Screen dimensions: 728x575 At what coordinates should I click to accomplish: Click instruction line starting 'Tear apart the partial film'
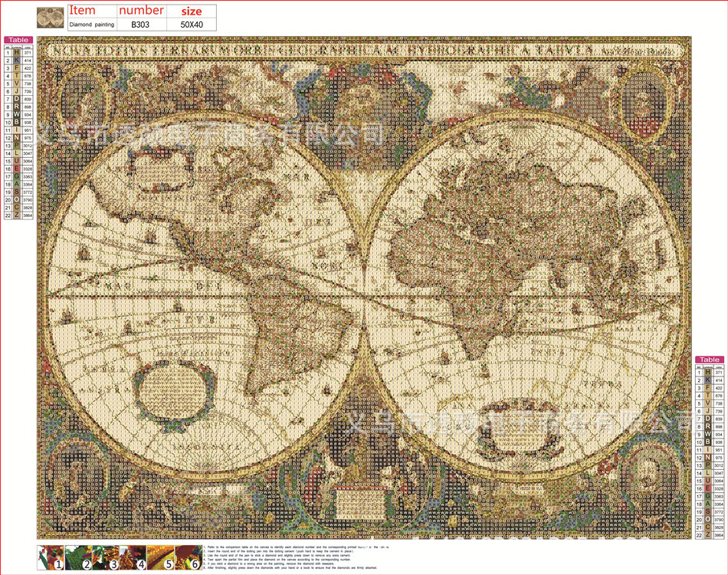(x=277, y=560)
